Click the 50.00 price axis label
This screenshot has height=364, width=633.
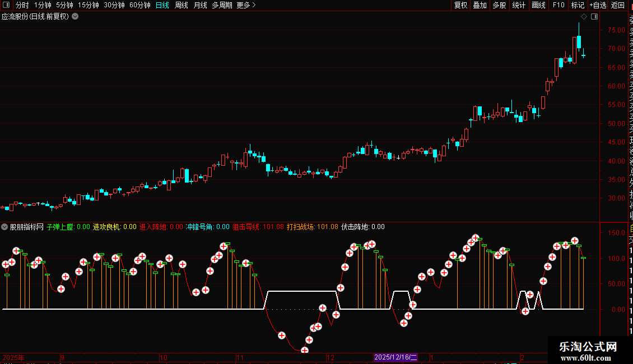(616, 124)
